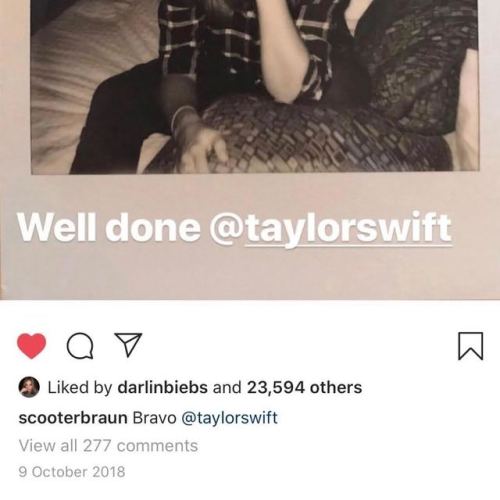Viewport: 500px width, 500px height.
Task: Open scooterbraun profile from caption username
Action: click(73, 418)
